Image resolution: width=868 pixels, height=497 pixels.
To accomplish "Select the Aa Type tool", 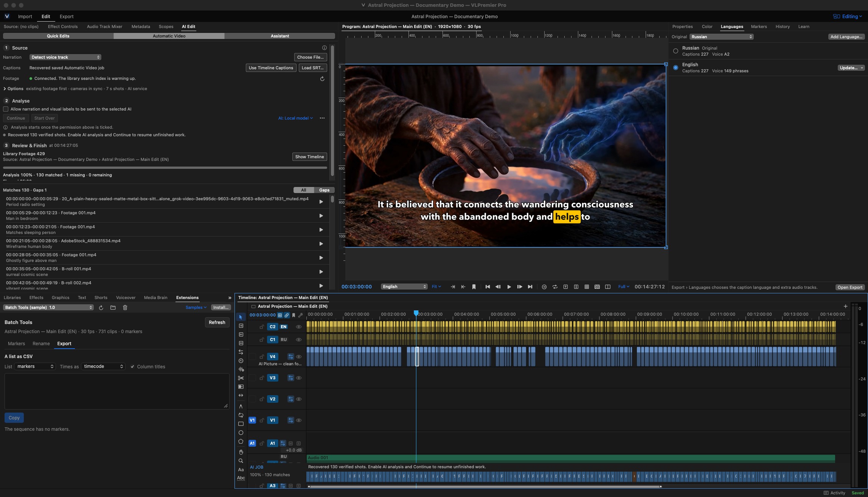I will point(241,469).
